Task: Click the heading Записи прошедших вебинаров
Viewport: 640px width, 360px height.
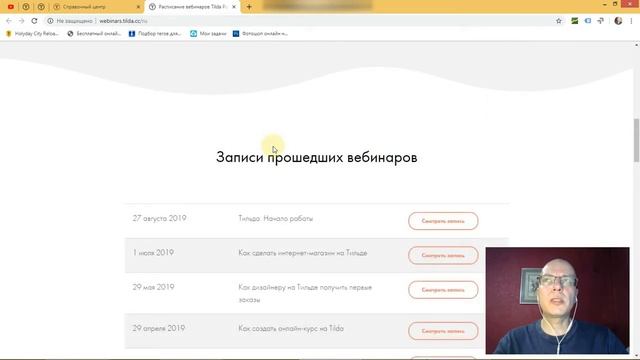Action: coord(316,157)
